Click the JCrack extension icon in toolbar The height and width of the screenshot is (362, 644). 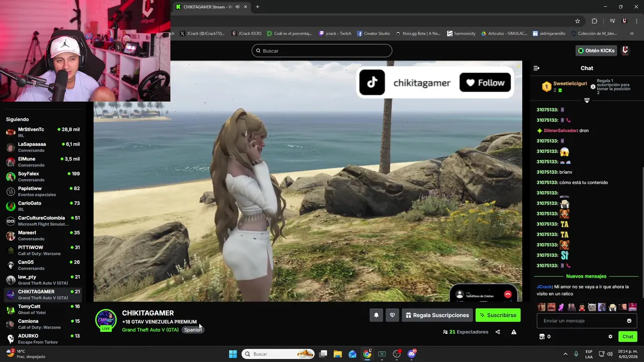(x=624, y=21)
